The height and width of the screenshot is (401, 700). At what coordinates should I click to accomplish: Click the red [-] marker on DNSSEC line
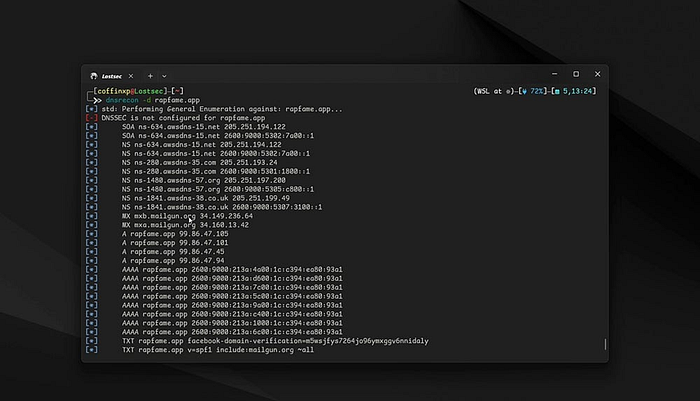coord(92,118)
